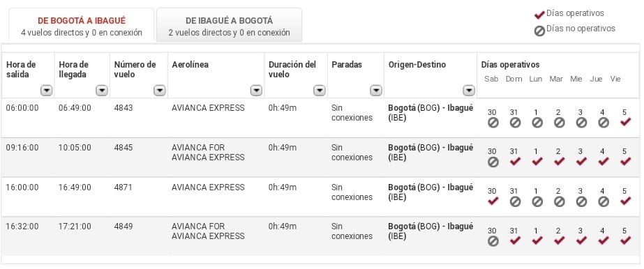Click Wednesday 3 checkmark for flight 4845
The width and height of the screenshot is (644, 269).
point(581,162)
